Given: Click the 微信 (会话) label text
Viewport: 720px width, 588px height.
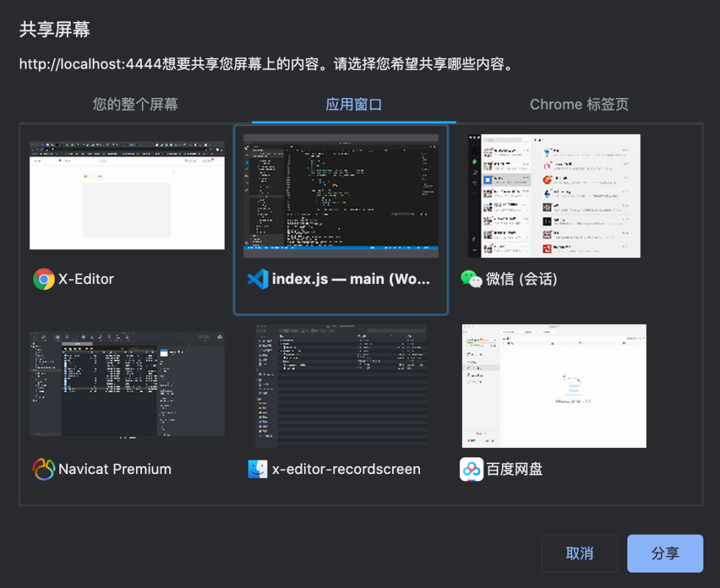Looking at the screenshot, I should tap(521, 279).
